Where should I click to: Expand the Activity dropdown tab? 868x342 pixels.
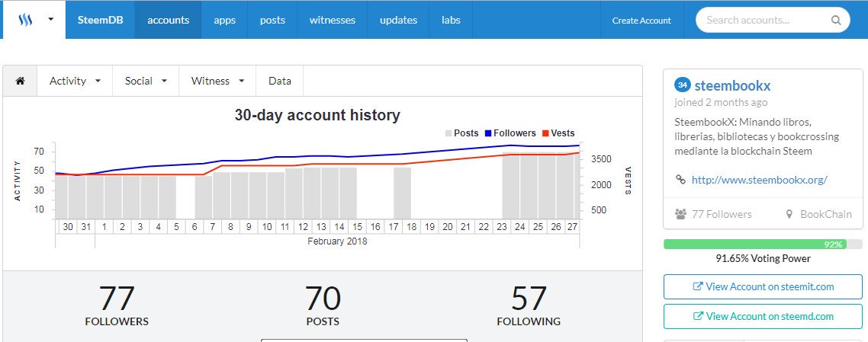point(75,81)
